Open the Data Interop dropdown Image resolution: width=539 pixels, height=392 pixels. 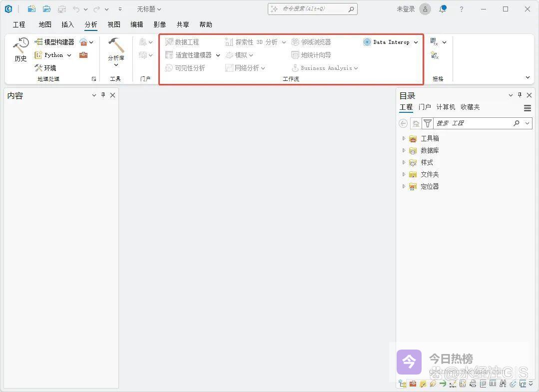coord(416,42)
